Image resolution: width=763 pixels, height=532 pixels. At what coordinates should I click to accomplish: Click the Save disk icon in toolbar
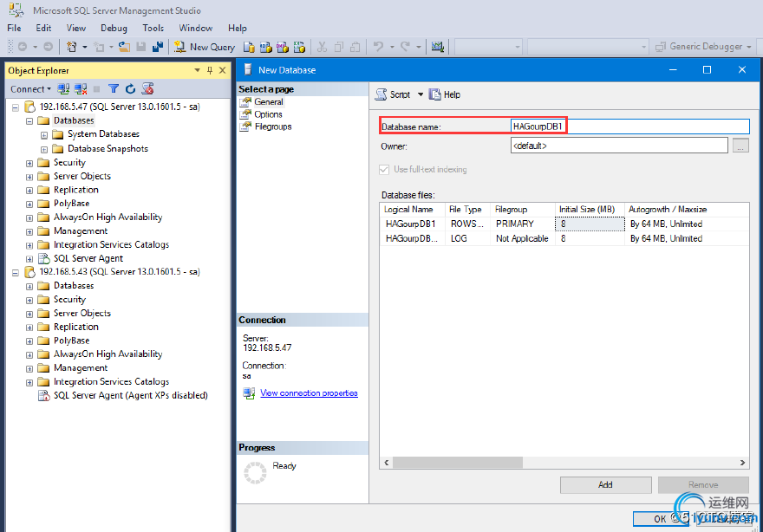pyautogui.click(x=141, y=47)
